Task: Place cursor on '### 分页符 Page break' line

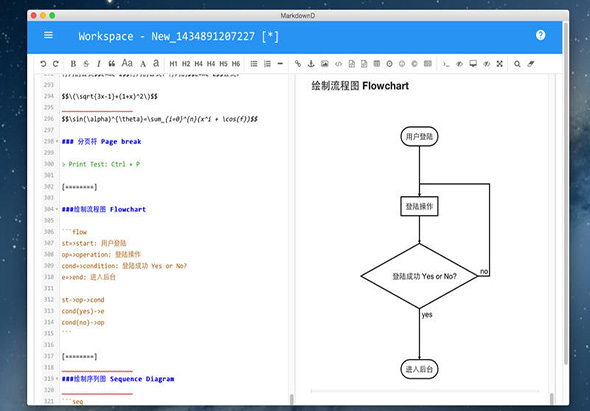Action: click(x=102, y=142)
